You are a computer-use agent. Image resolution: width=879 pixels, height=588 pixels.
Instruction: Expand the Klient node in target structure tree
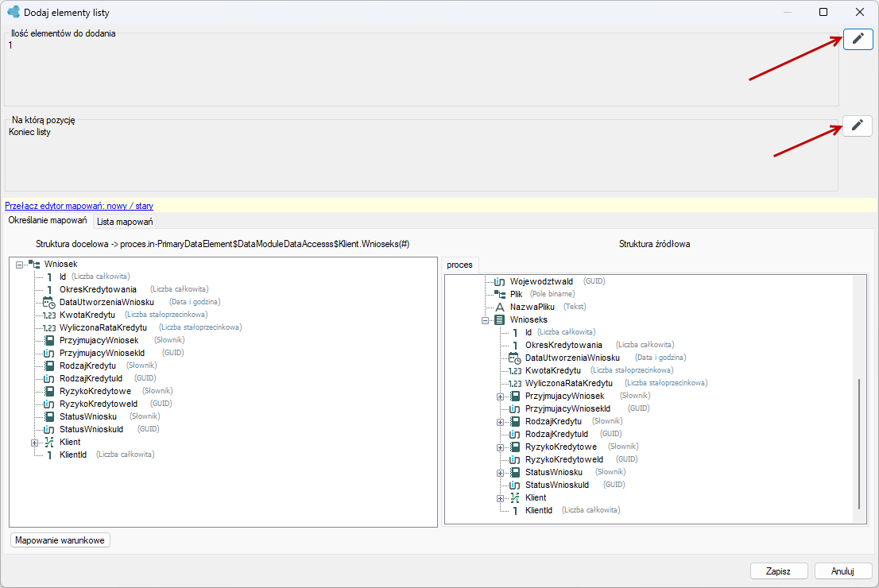point(35,443)
